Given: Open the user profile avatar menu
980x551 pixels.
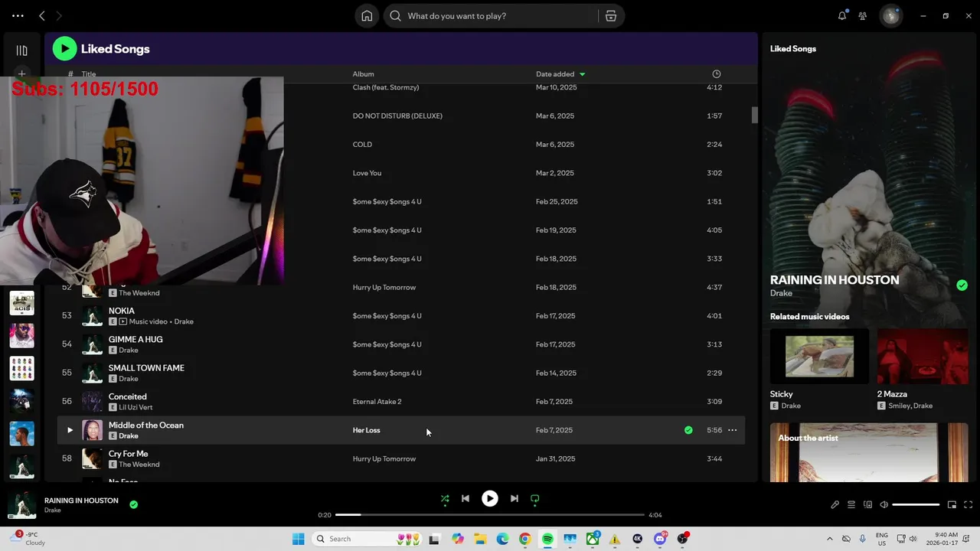Looking at the screenshot, I should coord(890,16).
